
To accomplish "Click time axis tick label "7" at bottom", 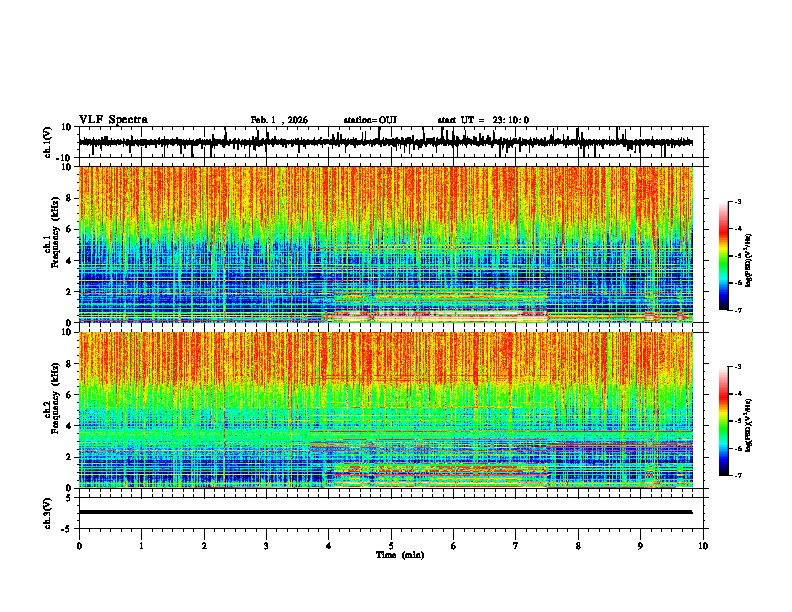I will tap(516, 546).
